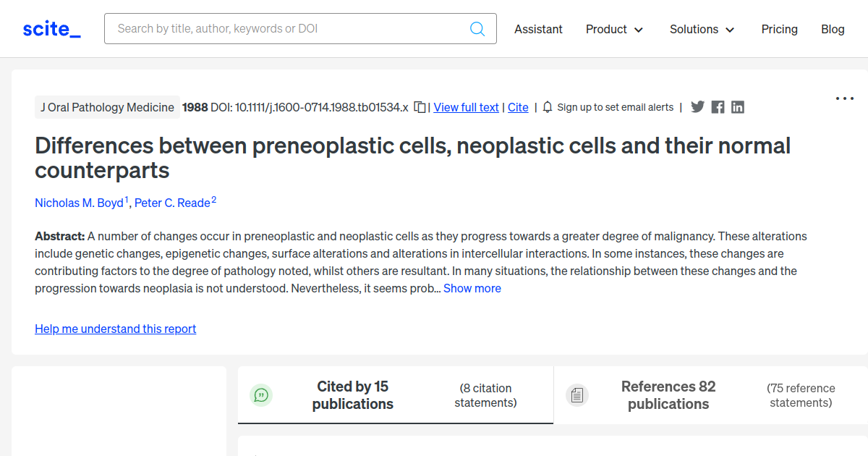
Task: Click the references document icon
Action: [577, 394]
